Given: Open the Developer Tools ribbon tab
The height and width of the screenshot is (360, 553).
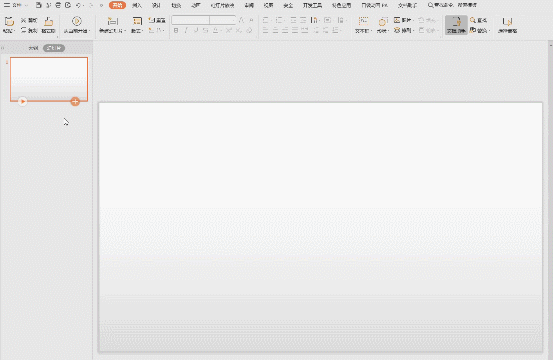Looking at the screenshot, I should tap(312, 5).
